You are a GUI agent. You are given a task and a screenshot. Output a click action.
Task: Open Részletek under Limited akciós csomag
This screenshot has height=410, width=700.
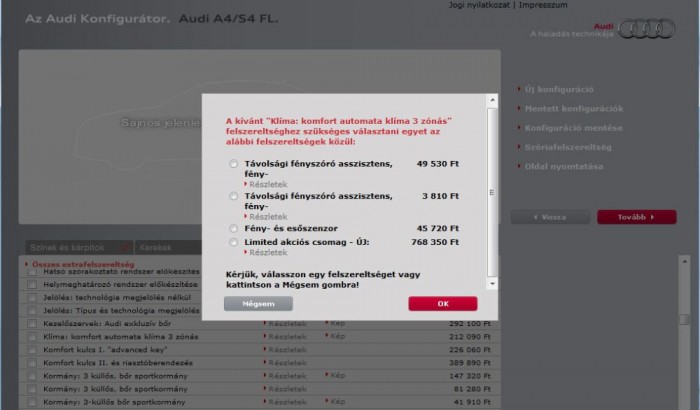click(266, 253)
